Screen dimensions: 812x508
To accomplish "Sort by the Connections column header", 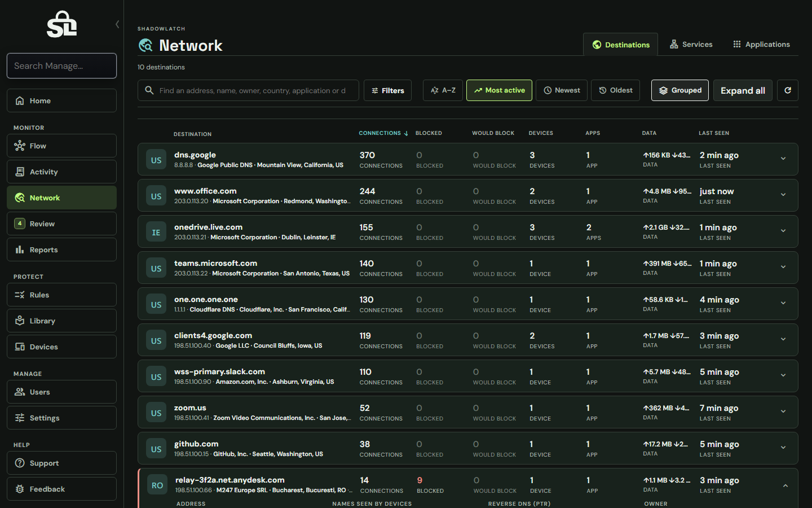I will coord(383,133).
